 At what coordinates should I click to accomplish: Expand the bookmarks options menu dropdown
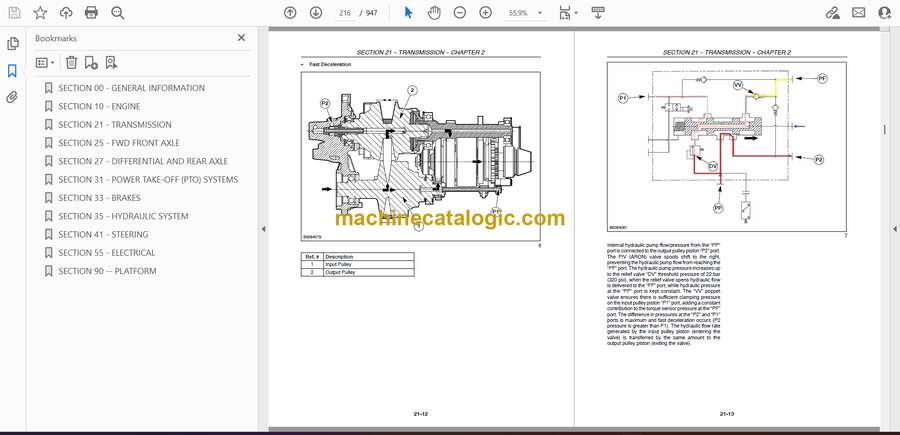[x=46, y=62]
